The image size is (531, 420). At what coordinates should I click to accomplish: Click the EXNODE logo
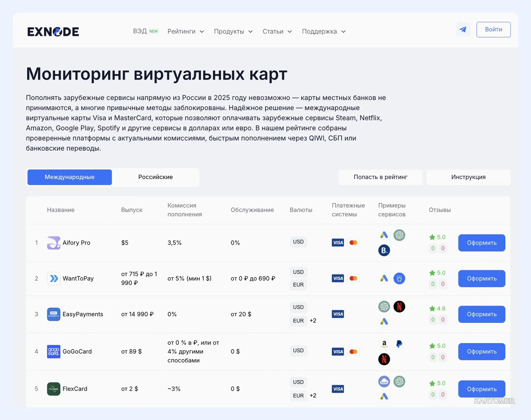tap(53, 32)
